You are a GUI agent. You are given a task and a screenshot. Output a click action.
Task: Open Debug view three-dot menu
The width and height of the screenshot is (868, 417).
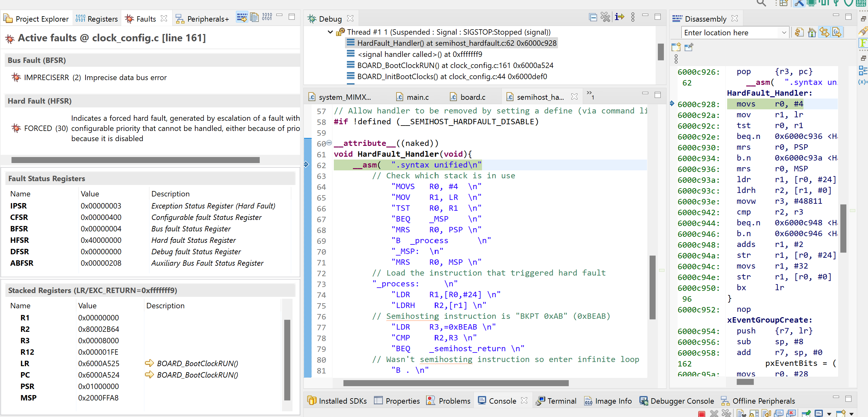[x=632, y=17]
